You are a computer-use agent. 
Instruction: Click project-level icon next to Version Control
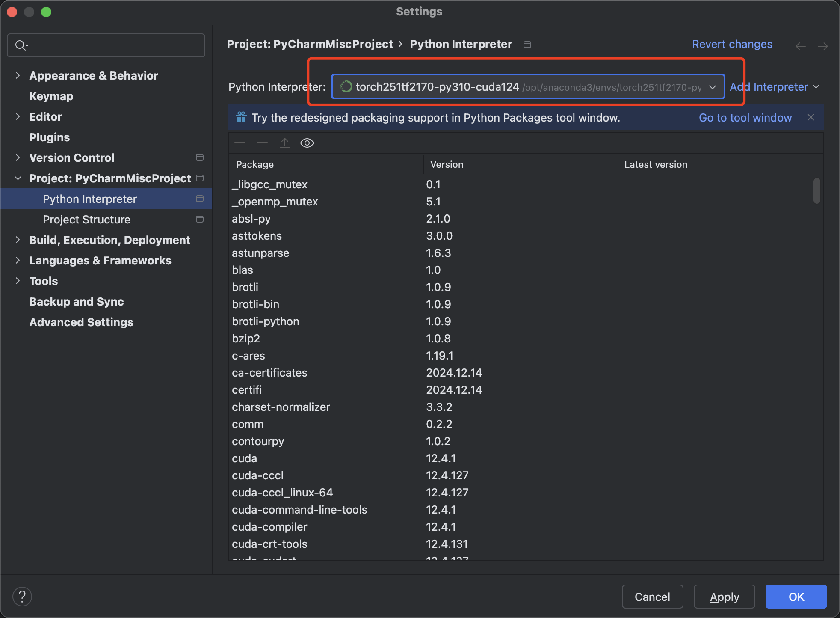[x=199, y=157]
